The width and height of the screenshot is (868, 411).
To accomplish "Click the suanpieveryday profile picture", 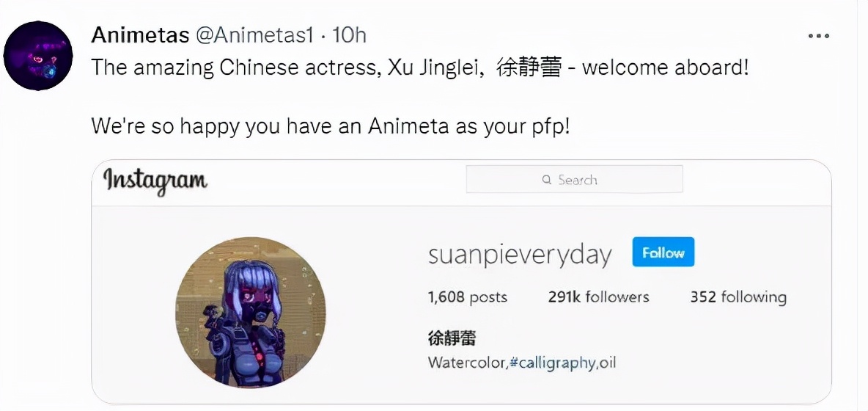I will coord(251,313).
